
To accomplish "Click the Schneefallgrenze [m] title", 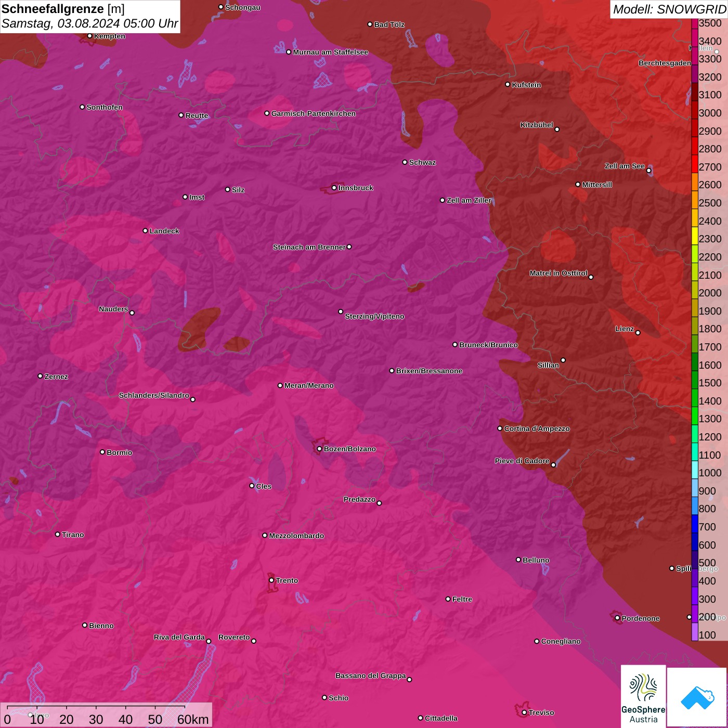I will point(63,9).
